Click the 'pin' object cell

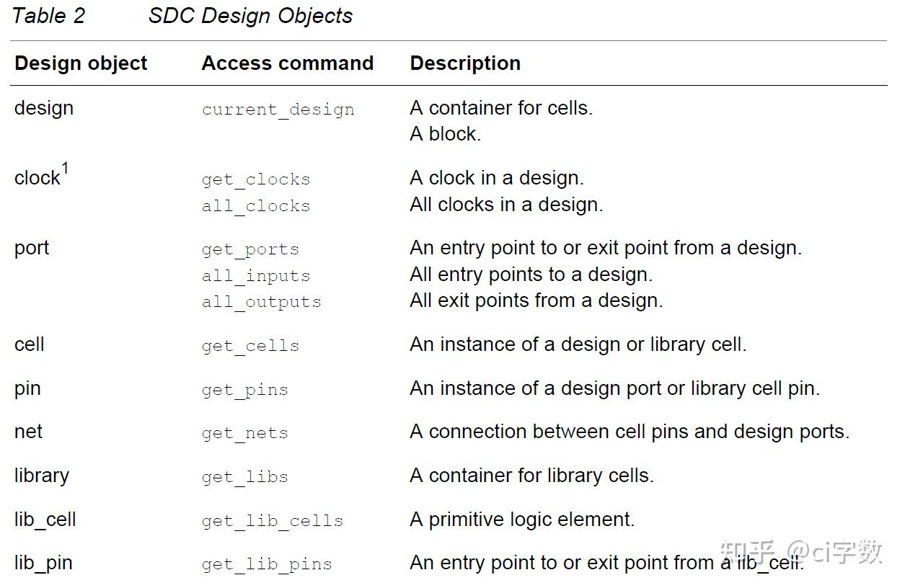coord(27,389)
